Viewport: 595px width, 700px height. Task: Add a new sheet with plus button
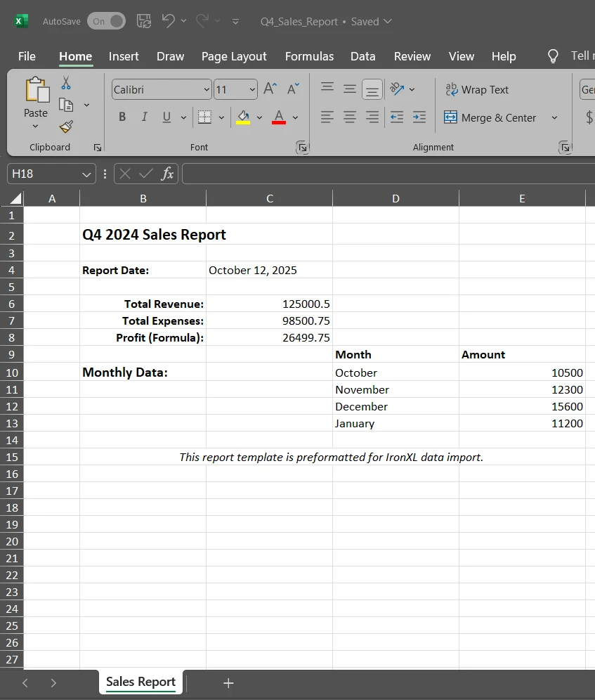click(228, 682)
